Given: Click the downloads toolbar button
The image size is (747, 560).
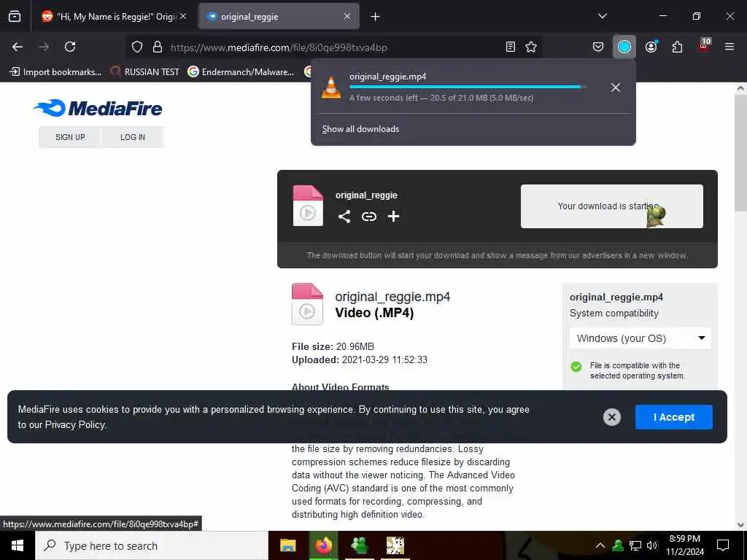Looking at the screenshot, I should (x=624, y=47).
